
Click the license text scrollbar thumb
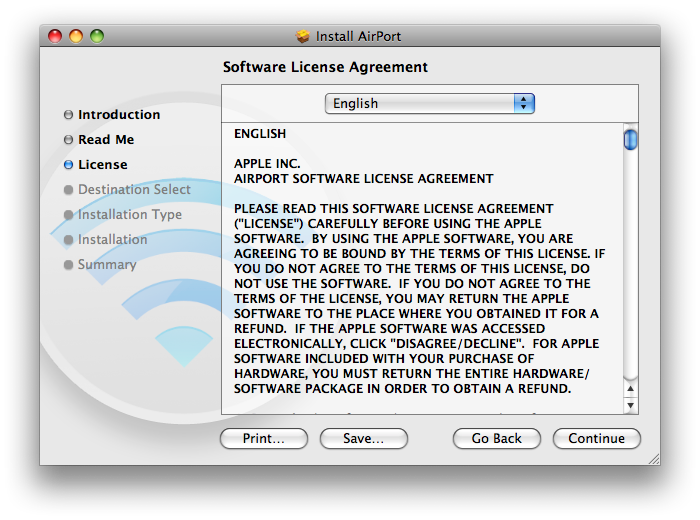click(x=630, y=139)
